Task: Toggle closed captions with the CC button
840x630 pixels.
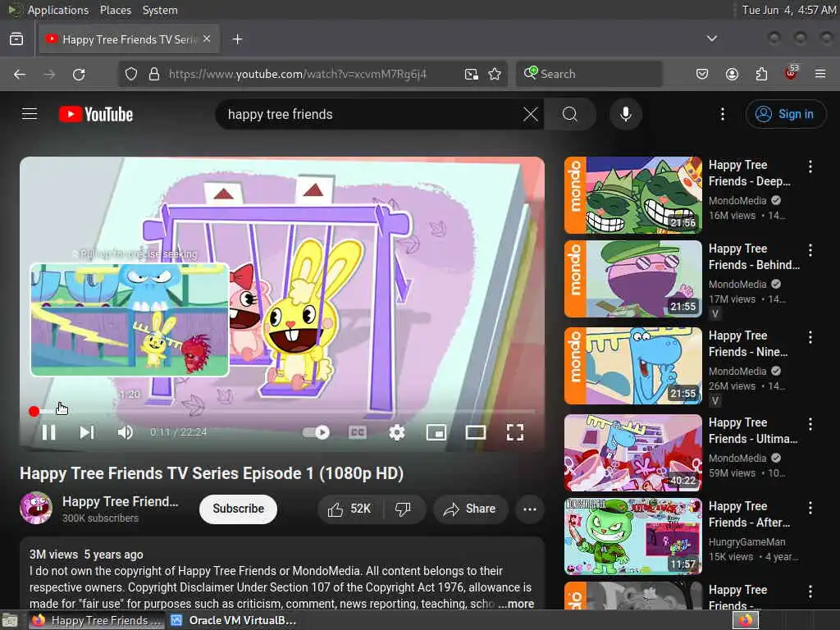Action: [358, 432]
